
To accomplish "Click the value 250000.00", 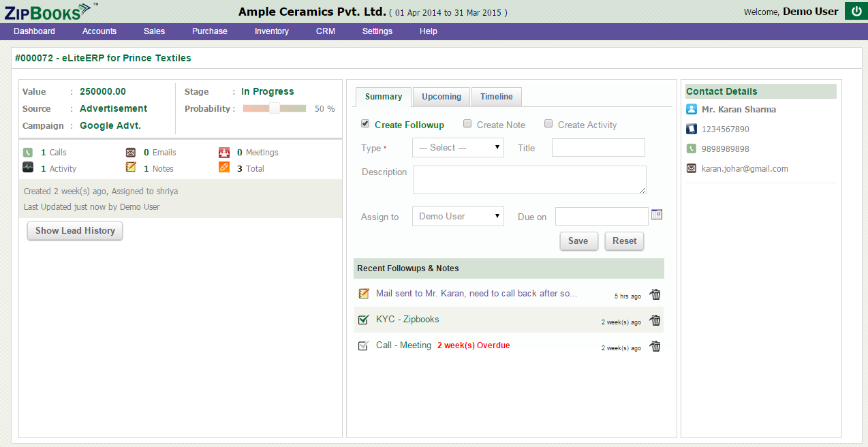I will (103, 92).
